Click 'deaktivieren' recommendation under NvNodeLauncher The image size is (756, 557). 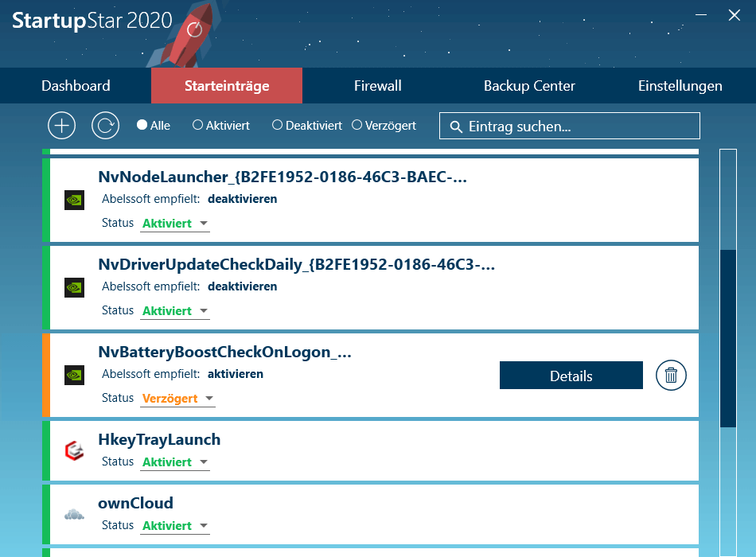(x=243, y=199)
